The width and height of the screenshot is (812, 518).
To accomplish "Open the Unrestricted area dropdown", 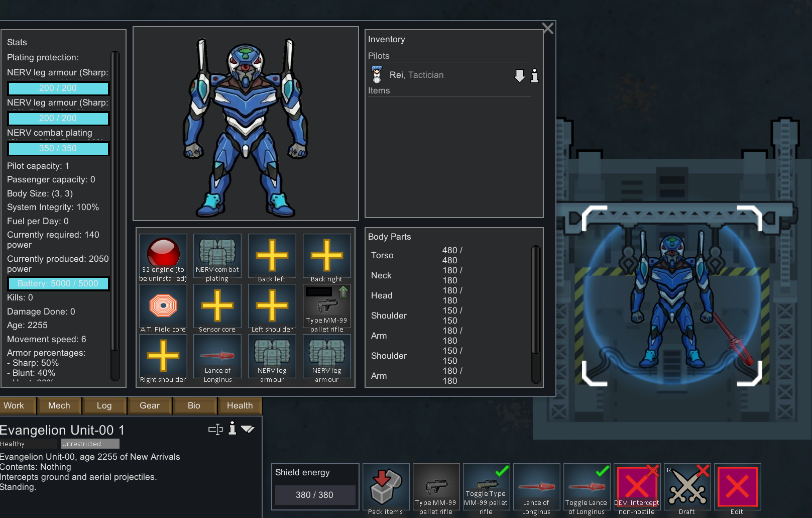I will click(90, 444).
